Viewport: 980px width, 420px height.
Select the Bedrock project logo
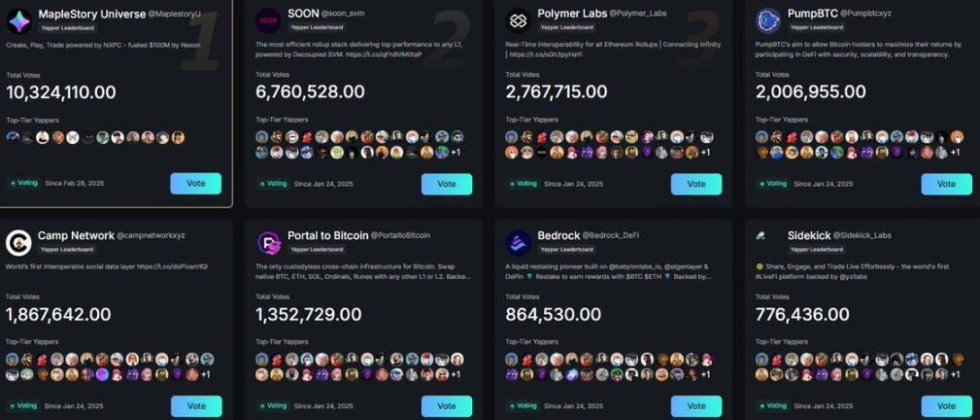click(518, 243)
